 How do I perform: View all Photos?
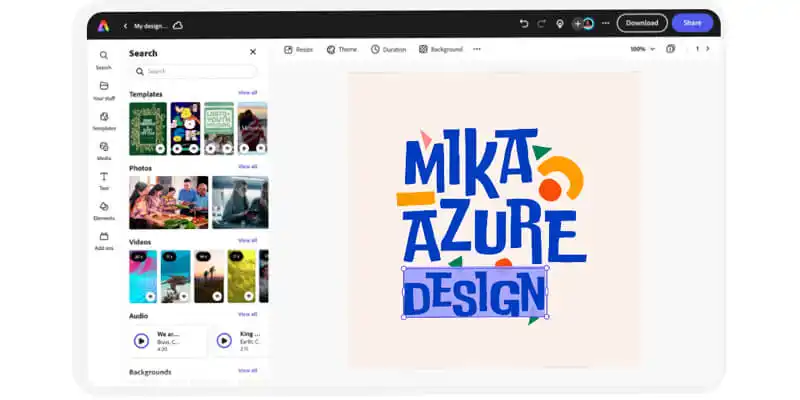click(247, 166)
